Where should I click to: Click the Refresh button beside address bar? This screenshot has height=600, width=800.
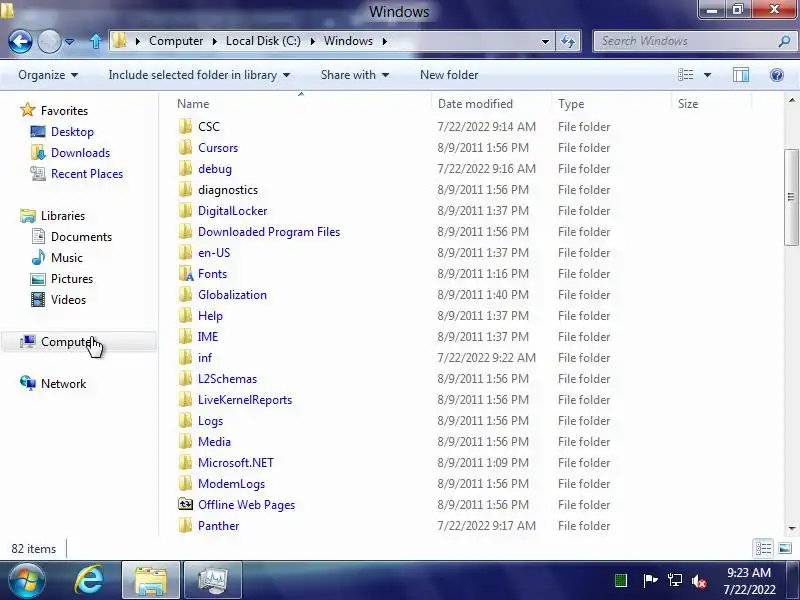pyautogui.click(x=568, y=41)
